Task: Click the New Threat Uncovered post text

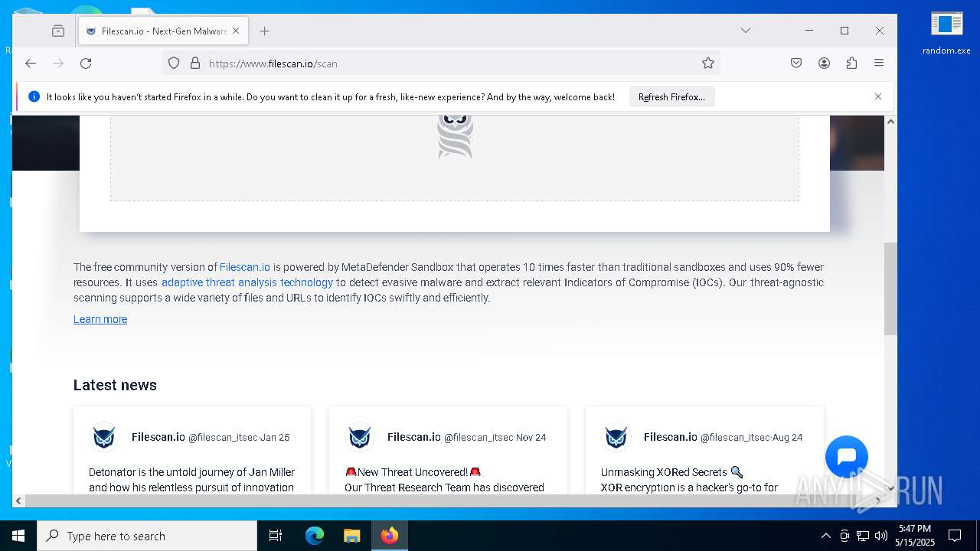Action: 444,480
